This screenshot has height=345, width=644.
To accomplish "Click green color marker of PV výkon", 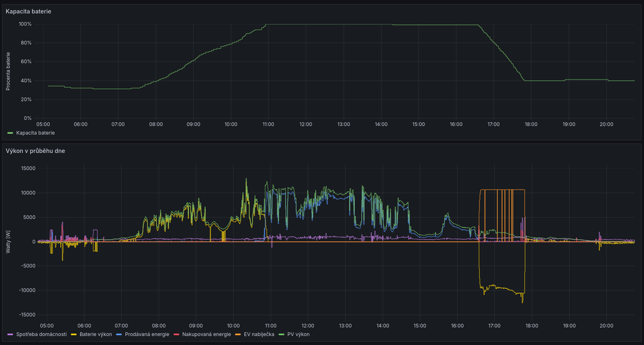I will pos(281,334).
